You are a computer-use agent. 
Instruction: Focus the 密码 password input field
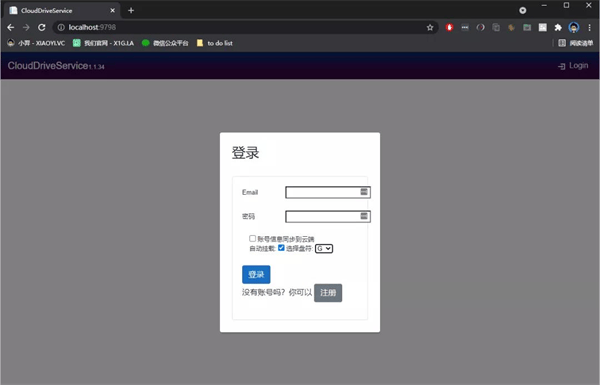328,217
